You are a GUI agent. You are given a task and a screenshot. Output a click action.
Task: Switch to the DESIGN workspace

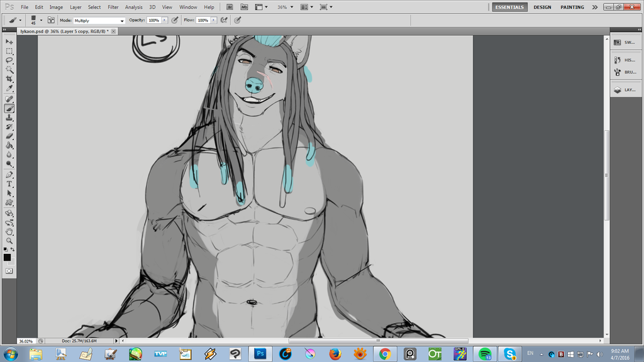(x=542, y=7)
